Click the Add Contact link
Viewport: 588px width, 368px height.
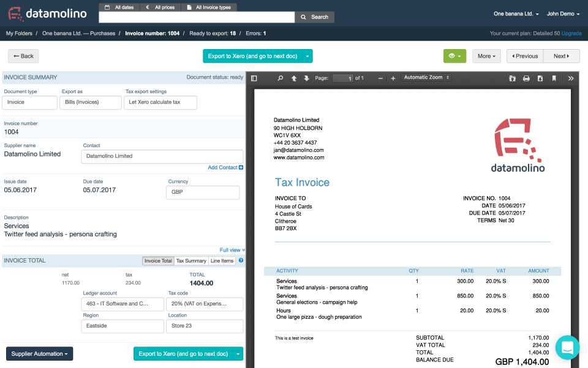225,167
